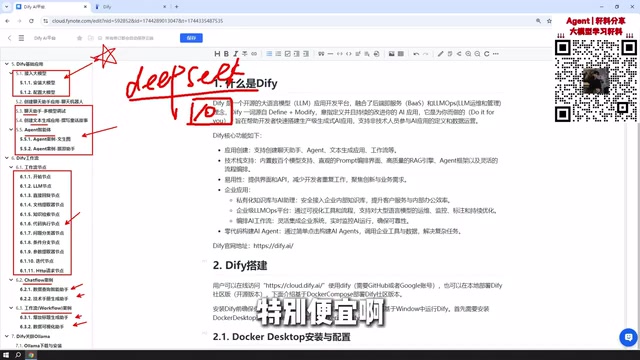The image size is (640, 360).
Task: Switch to the second Dify browser tab
Action: pos(130,7)
